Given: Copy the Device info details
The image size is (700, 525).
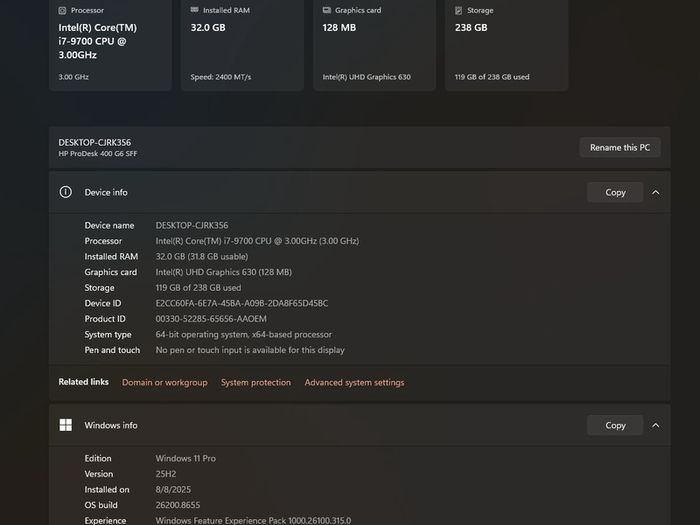Looking at the screenshot, I should pos(615,192).
